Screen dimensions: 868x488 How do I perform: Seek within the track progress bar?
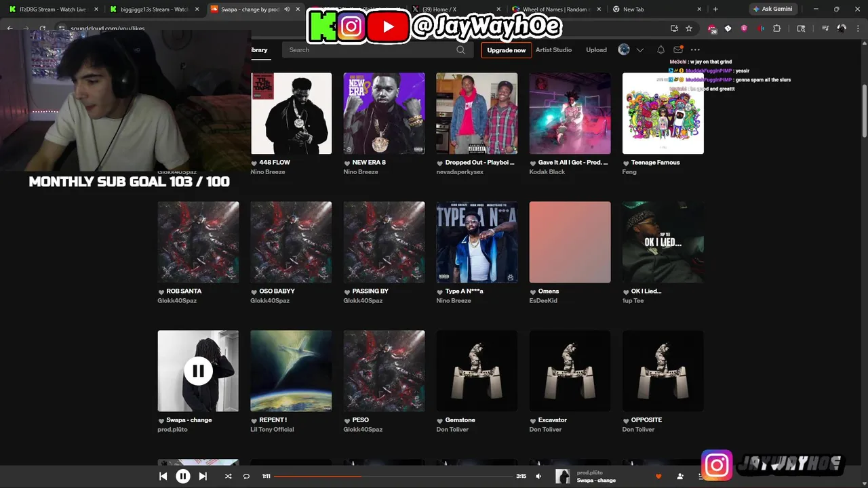pyautogui.click(x=393, y=476)
